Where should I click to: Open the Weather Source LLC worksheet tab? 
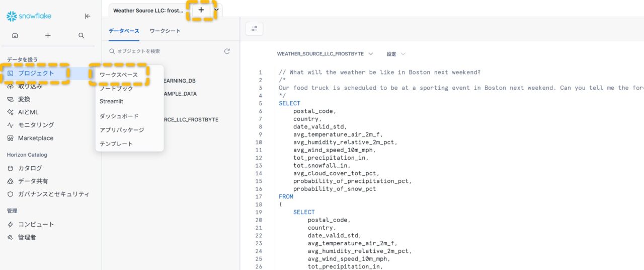coord(148,10)
